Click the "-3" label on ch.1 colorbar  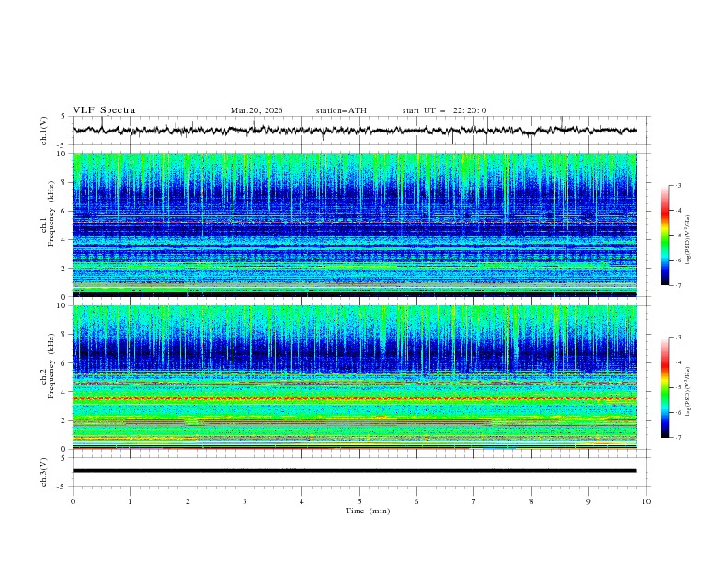pyautogui.click(x=677, y=185)
